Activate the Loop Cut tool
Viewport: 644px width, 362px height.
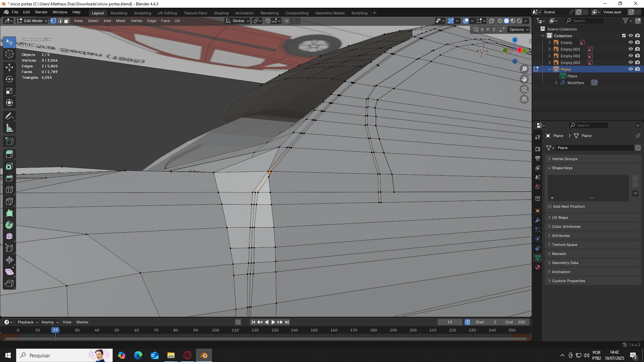9,190
